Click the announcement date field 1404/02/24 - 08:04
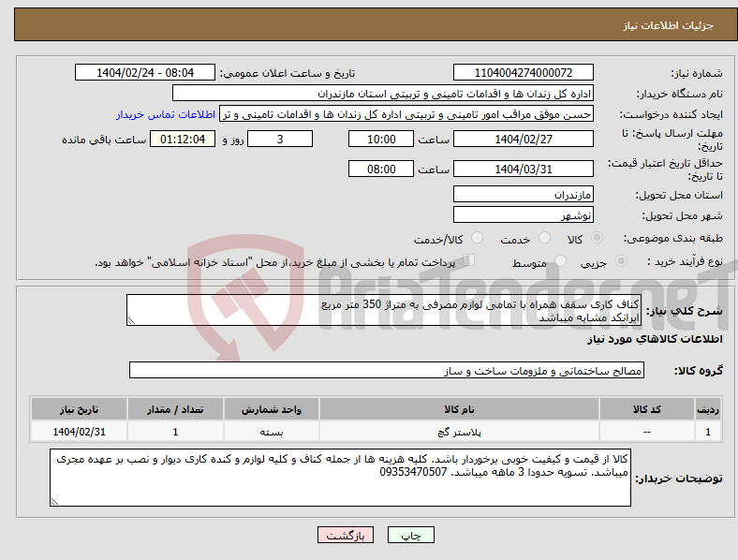 (145, 73)
